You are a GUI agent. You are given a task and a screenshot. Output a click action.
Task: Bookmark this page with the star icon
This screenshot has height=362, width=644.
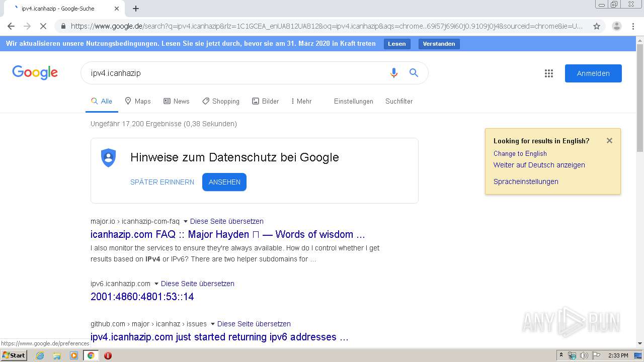pyautogui.click(x=597, y=26)
